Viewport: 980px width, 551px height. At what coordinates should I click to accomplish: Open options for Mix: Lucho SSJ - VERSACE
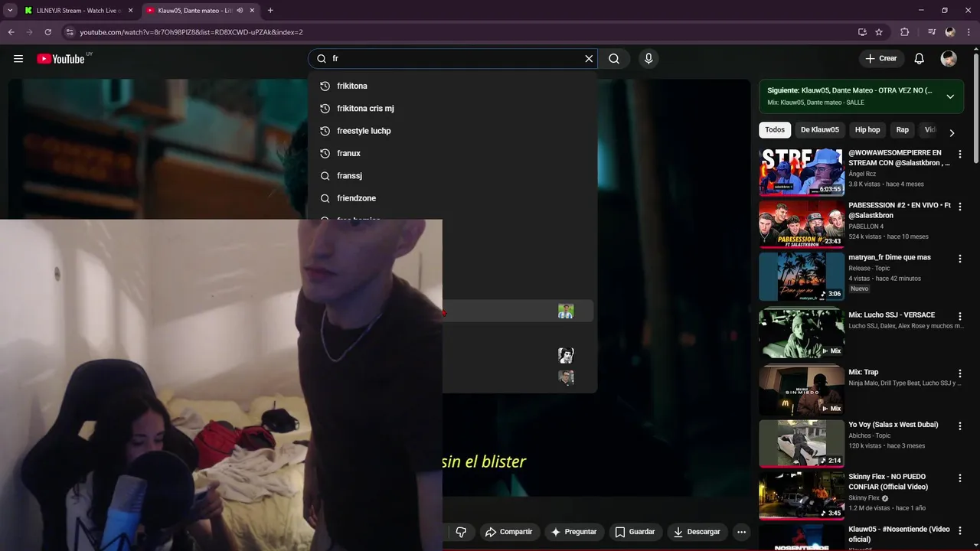coord(960,316)
